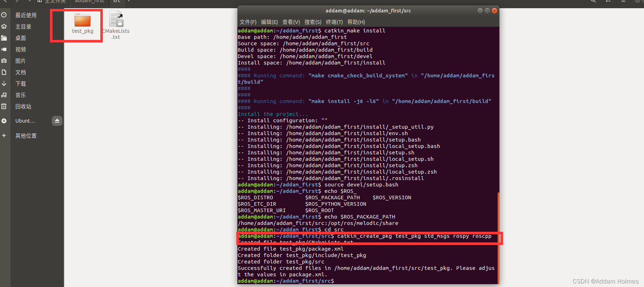Click $ROS_PYTHON_VERSION completion entry
This screenshot has height=287, width=644.
coord(336,204)
